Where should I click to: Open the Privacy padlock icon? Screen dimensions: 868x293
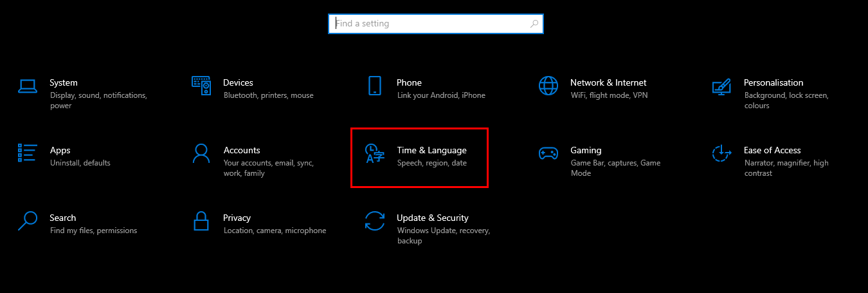tap(201, 221)
